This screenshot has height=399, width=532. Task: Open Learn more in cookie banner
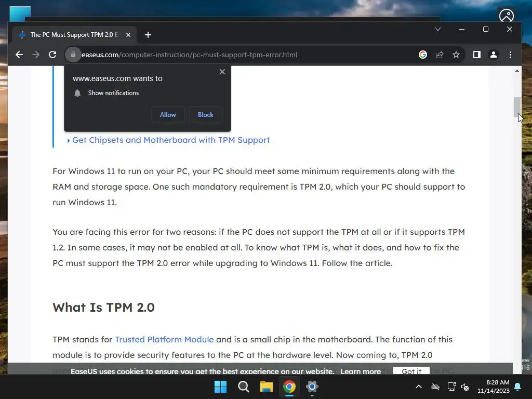click(x=361, y=371)
